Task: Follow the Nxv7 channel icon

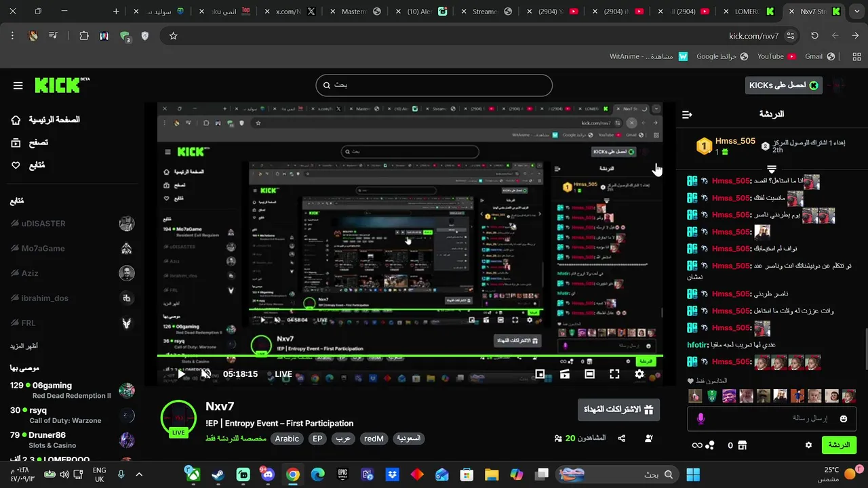Action: (x=649, y=439)
